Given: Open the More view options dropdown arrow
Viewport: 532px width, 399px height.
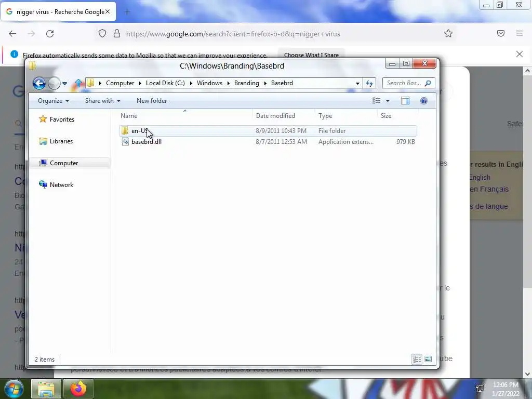Looking at the screenshot, I should [x=388, y=101].
